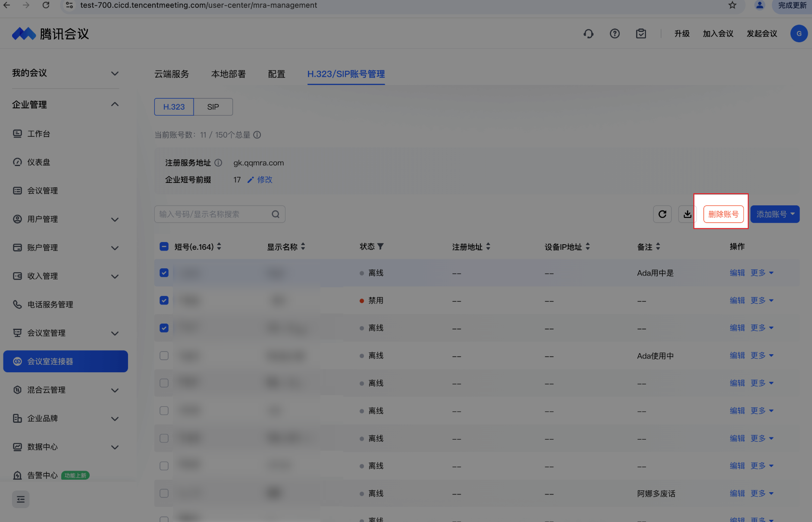Click 加入会议 in header
Viewport: 812px width, 522px height.
pyautogui.click(x=718, y=34)
